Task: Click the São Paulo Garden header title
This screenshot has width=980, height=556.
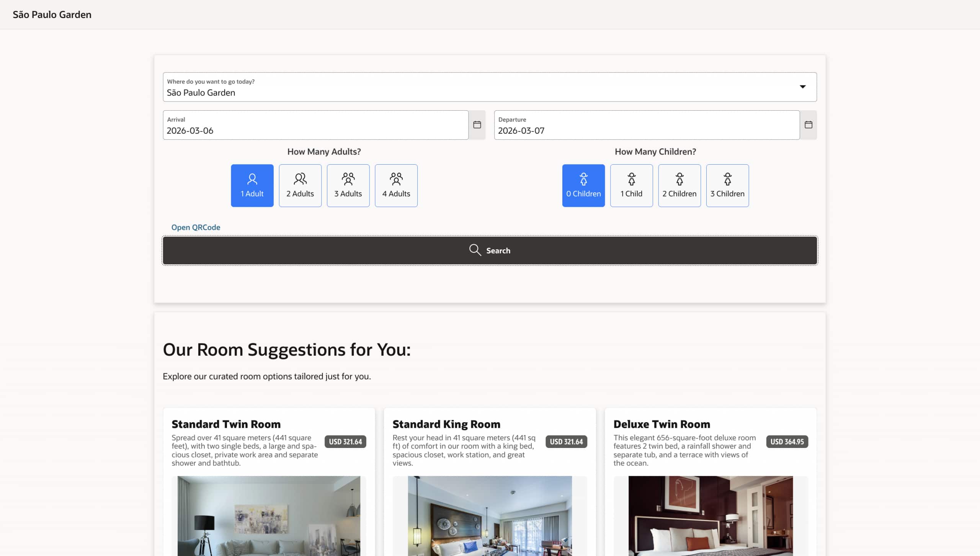Action: coord(52,15)
